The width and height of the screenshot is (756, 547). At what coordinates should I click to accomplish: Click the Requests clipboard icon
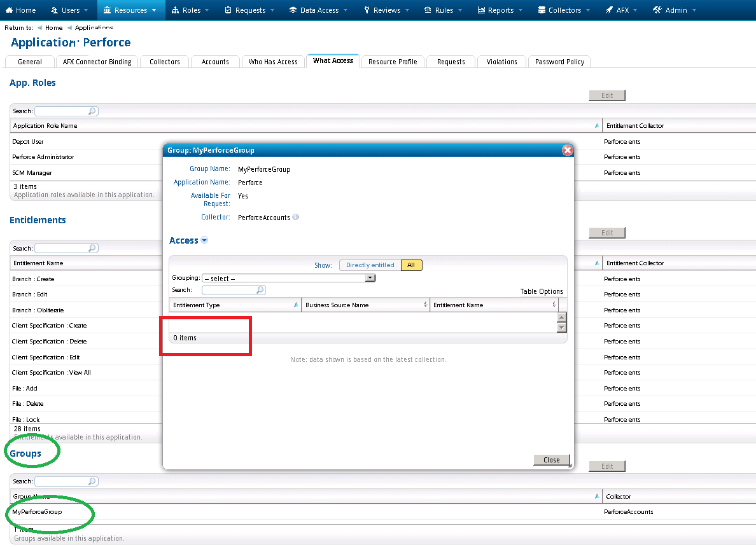[x=228, y=10]
